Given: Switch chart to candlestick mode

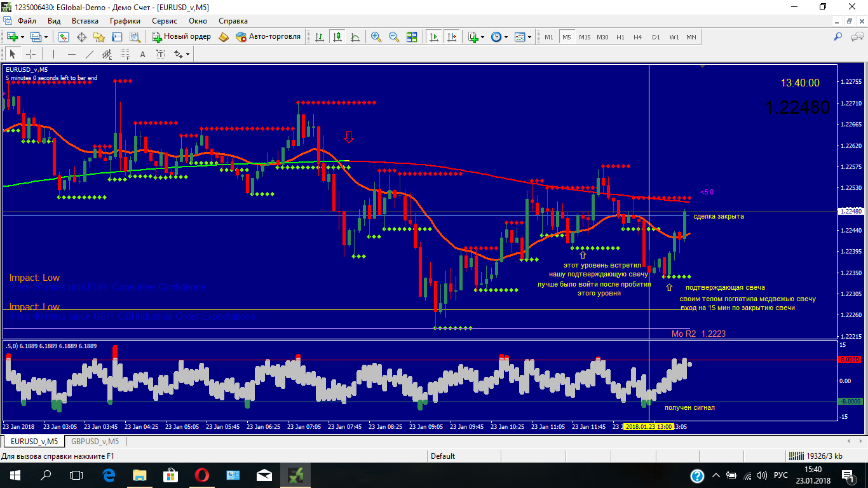Looking at the screenshot, I should (x=337, y=37).
